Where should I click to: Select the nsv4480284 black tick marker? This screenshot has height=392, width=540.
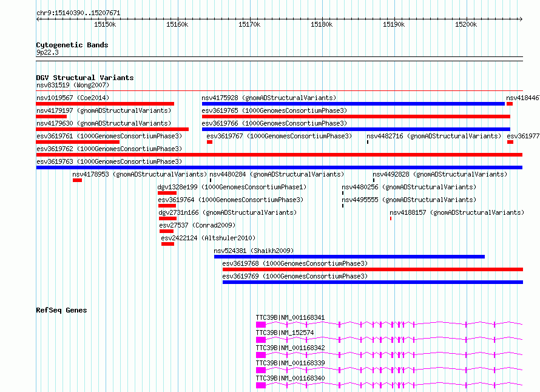click(211, 180)
